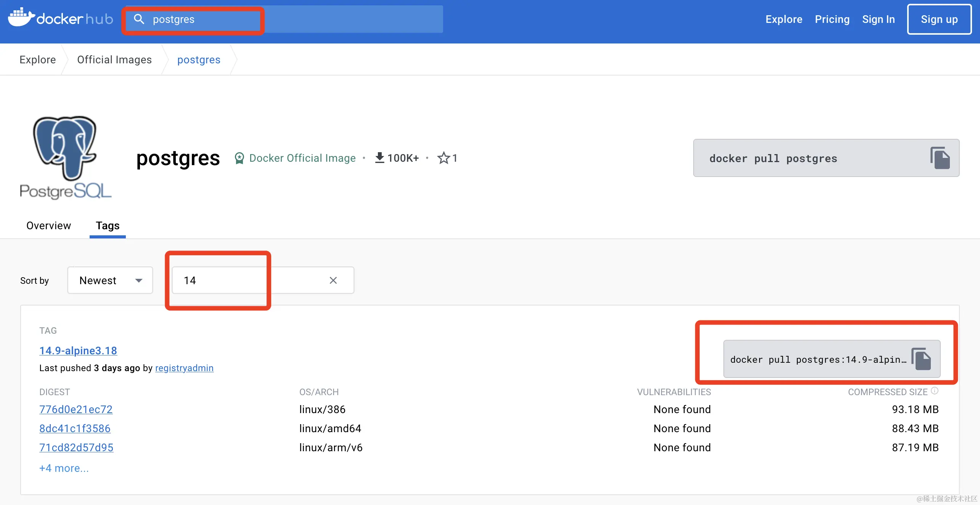Click the docker pull postgres command text
This screenshot has width=980, height=505.
[x=773, y=158]
